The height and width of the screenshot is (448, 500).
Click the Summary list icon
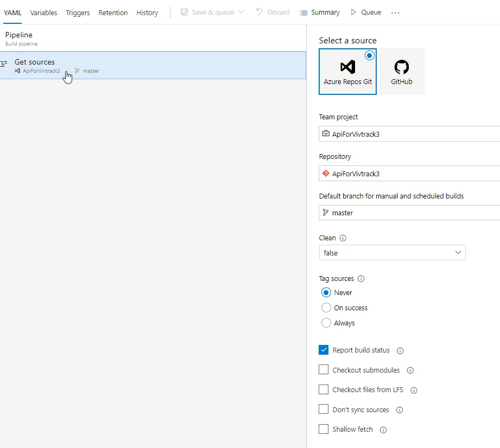pos(303,12)
